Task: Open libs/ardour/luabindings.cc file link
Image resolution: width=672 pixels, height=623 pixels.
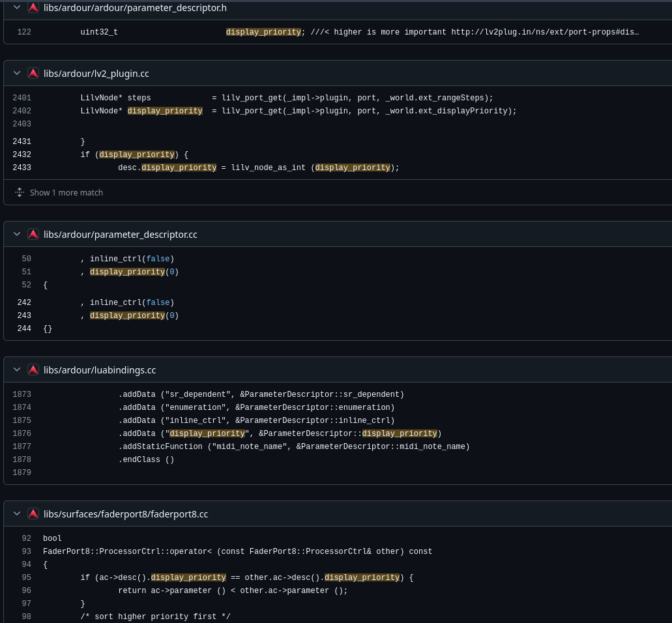Action: (x=100, y=369)
